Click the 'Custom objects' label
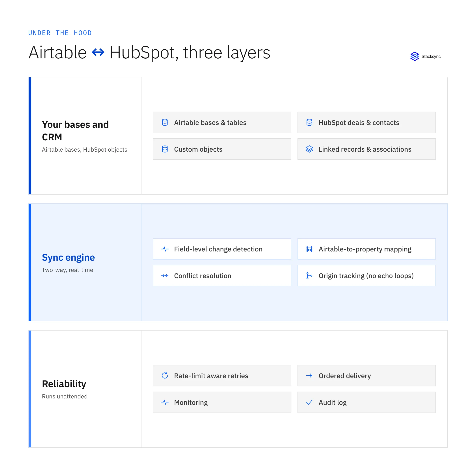 pos(198,149)
